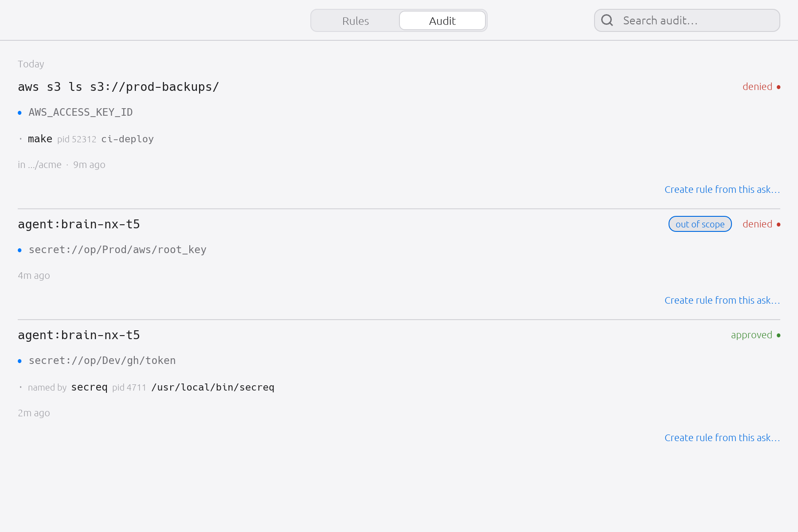
Task: Create rule from the root_key secret ask
Action: (722, 301)
